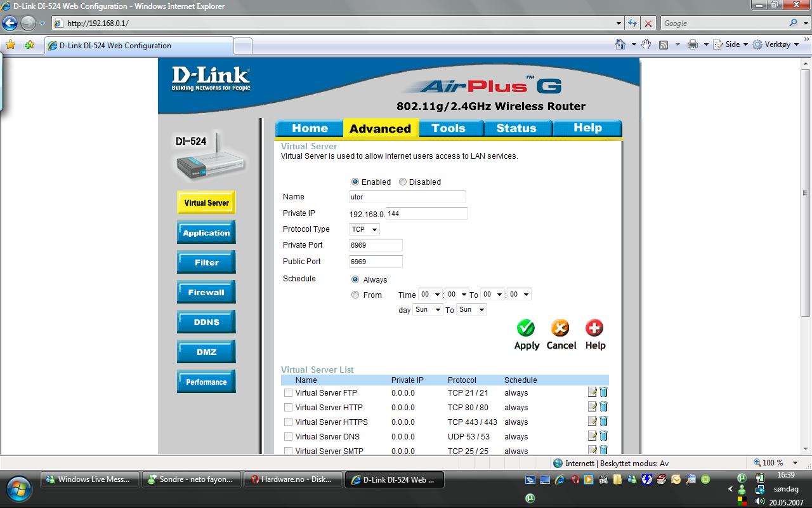Click the Print icon in toolbar
Screen dimensions: 812x508
(693, 44)
